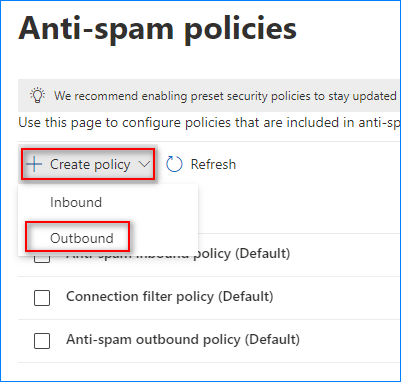Click the Anti-spam policies page heading
The width and height of the screenshot is (401, 382).
pos(157,28)
